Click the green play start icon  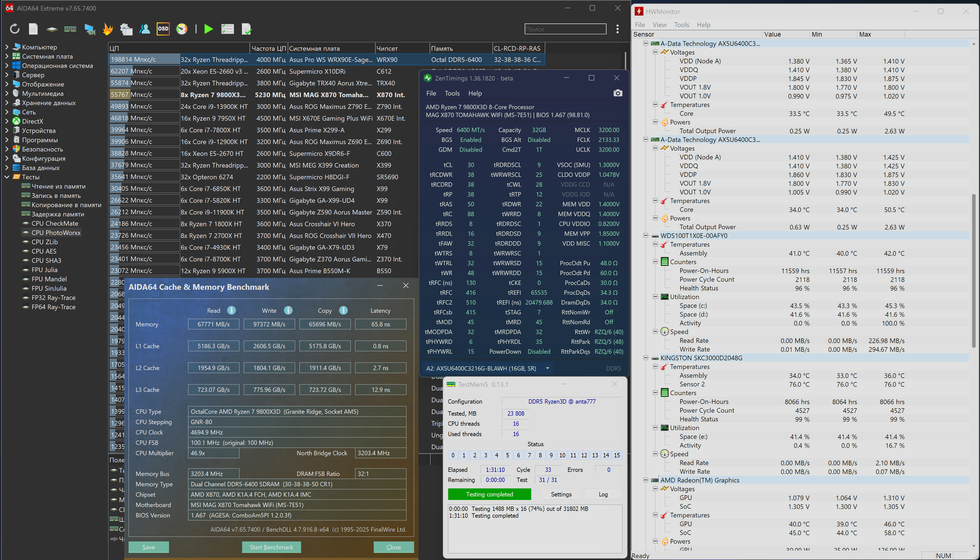coord(209,29)
